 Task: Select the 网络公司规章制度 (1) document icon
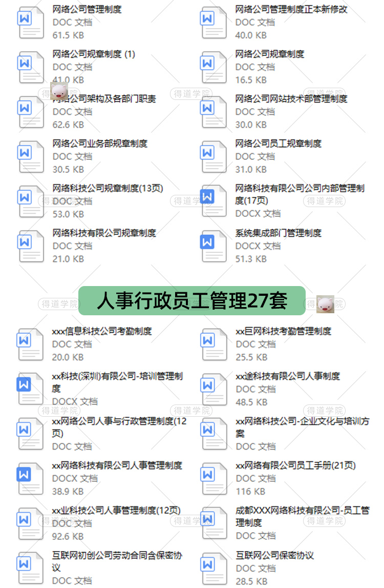click(x=31, y=67)
